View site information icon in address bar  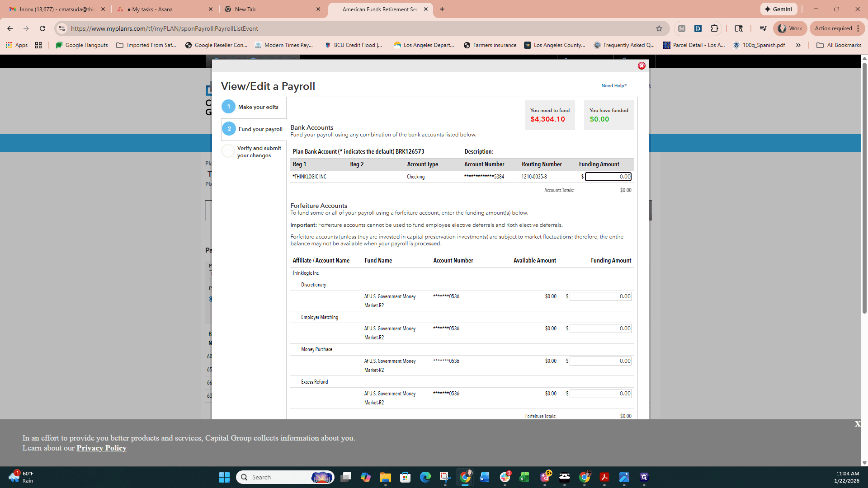tap(62, 28)
